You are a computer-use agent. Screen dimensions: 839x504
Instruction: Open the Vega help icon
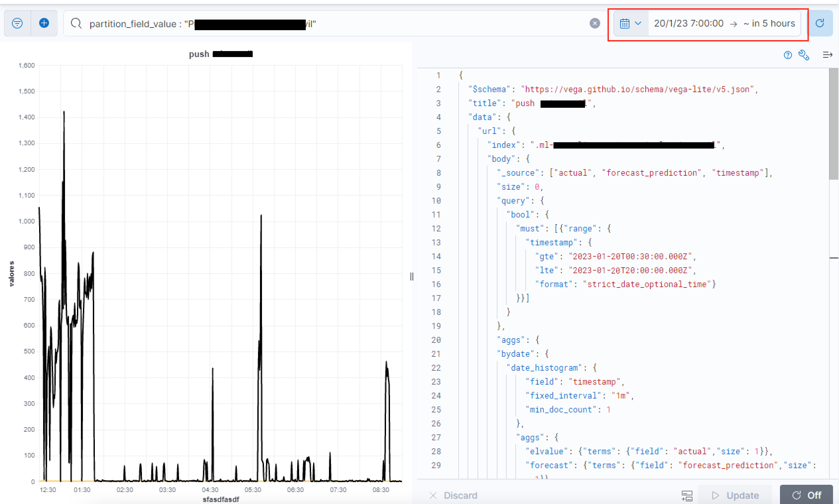click(x=788, y=55)
